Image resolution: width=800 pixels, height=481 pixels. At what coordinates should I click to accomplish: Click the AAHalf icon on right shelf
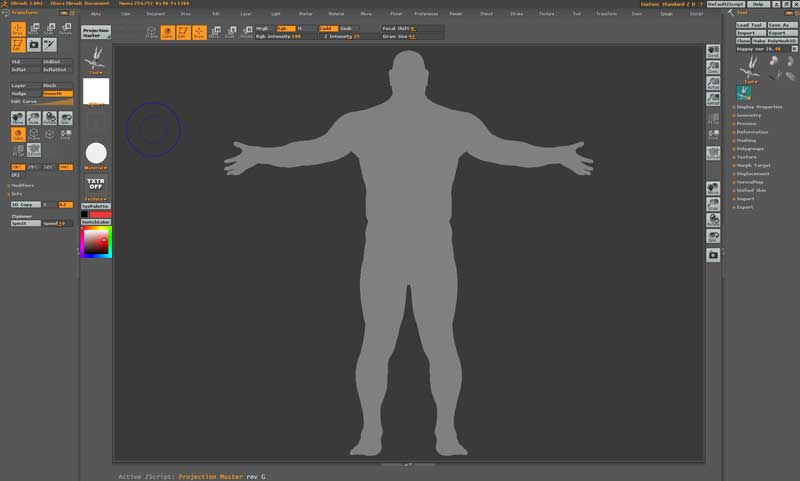point(713,98)
